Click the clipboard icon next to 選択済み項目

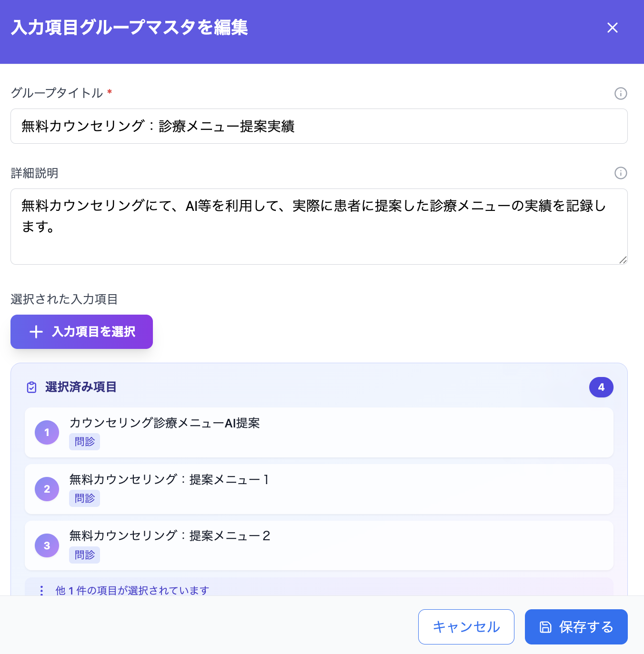30,387
